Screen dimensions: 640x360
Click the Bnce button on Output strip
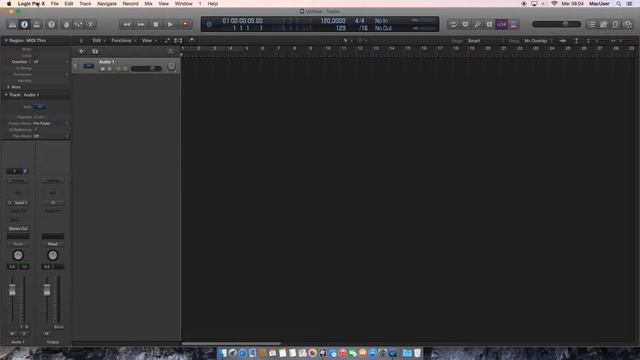(58, 327)
